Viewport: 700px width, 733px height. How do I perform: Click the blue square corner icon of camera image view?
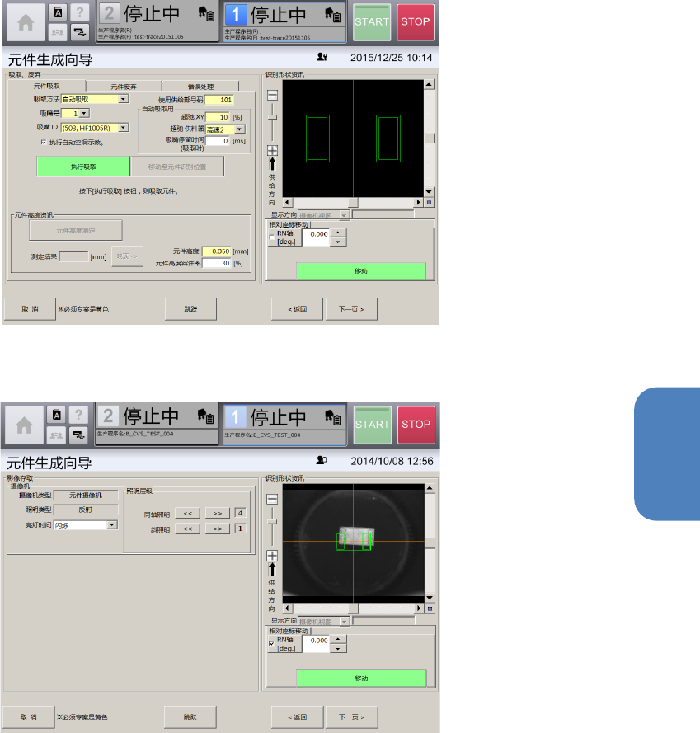[x=430, y=608]
